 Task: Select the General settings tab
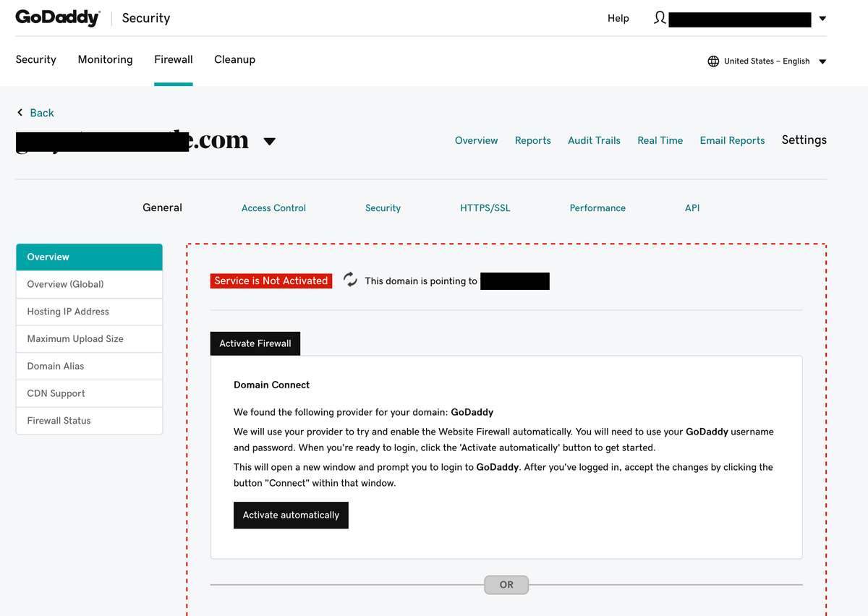click(162, 208)
